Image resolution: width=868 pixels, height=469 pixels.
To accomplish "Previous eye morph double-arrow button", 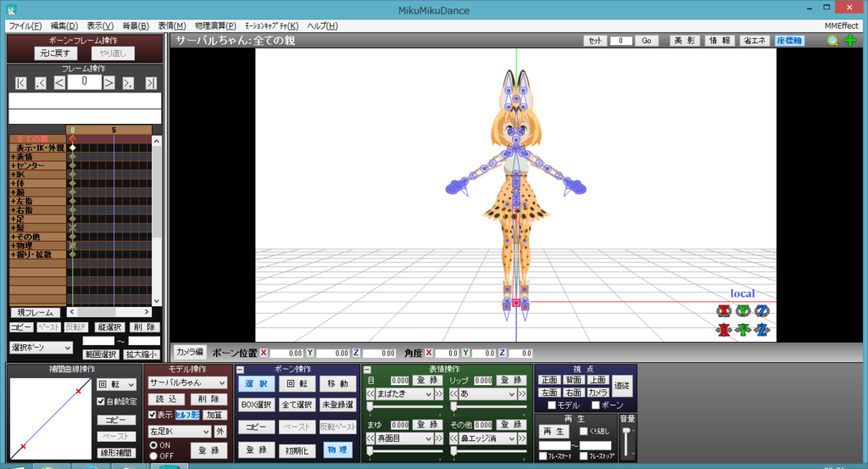I will coord(371,394).
